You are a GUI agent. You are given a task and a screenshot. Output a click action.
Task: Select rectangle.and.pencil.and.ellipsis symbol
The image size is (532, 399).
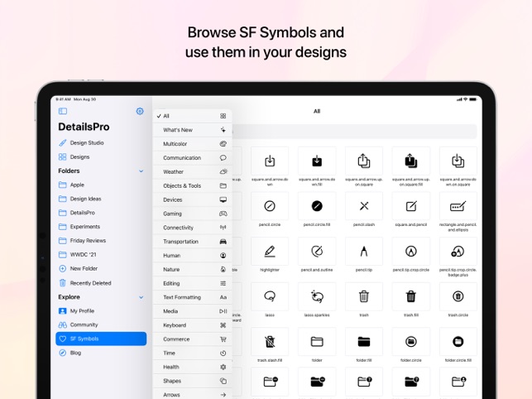[458, 206]
